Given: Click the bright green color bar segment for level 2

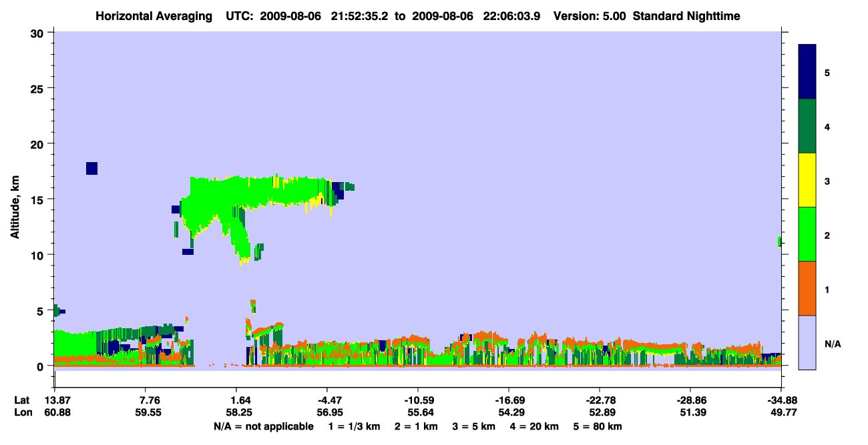Looking at the screenshot, I should click(807, 234).
